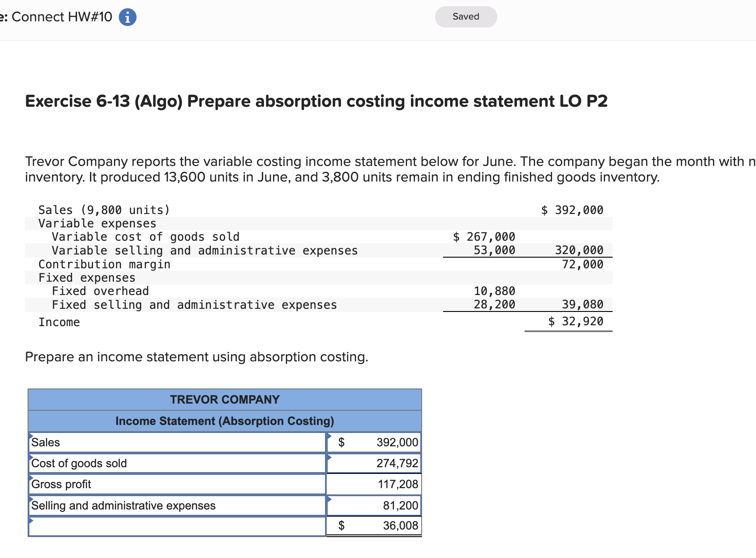Screen dimensions: 756x558
Task: Click the dollar sign beside Sales amount
Action: click(x=341, y=442)
